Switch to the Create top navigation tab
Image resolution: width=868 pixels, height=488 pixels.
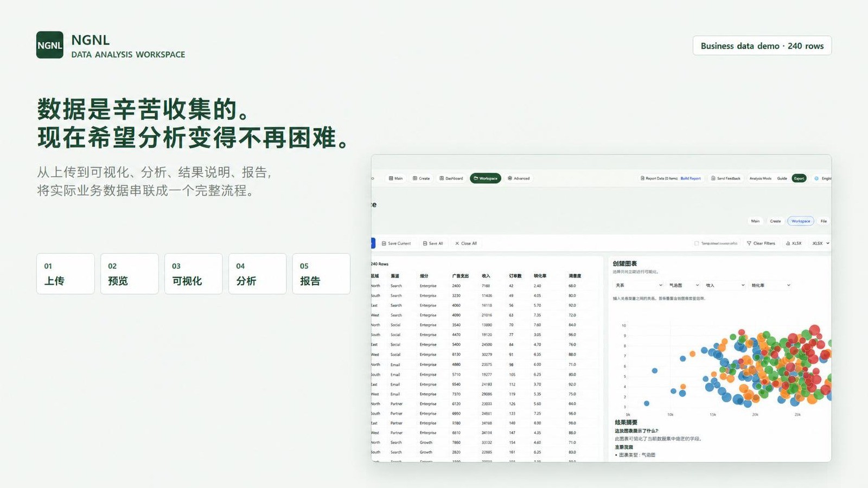[422, 178]
